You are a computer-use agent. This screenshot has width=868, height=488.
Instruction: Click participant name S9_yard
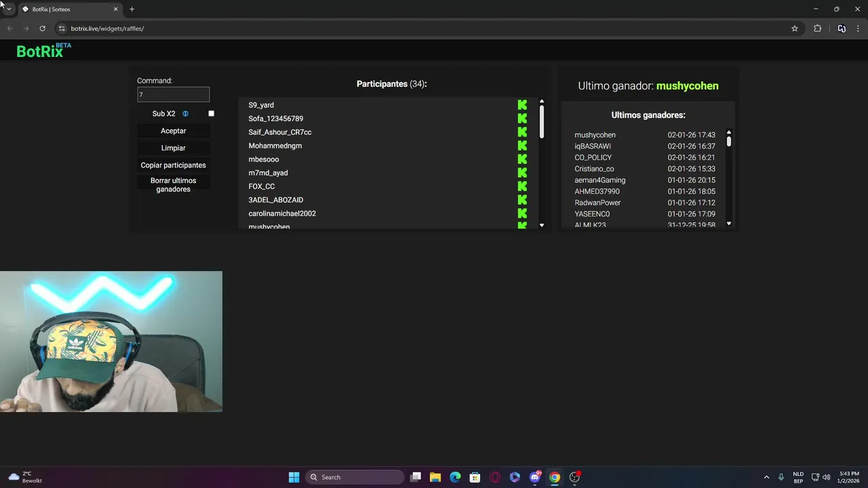261,105
